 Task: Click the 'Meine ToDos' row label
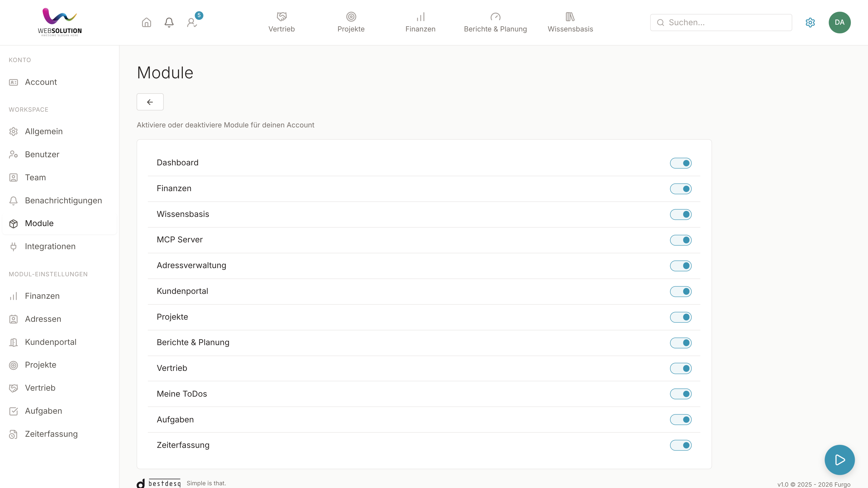(182, 394)
